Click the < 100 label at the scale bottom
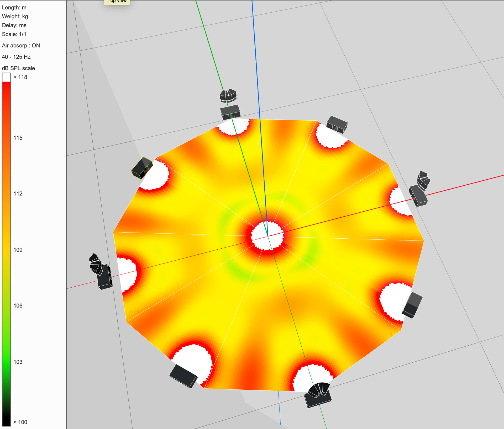The height and width of the screenshot is (429, 504). [20, 422]
